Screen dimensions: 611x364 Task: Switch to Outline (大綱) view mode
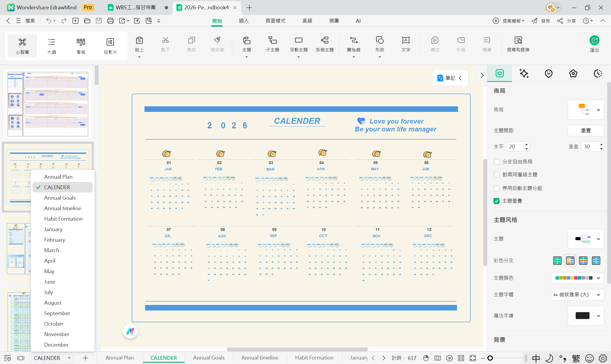52,46
